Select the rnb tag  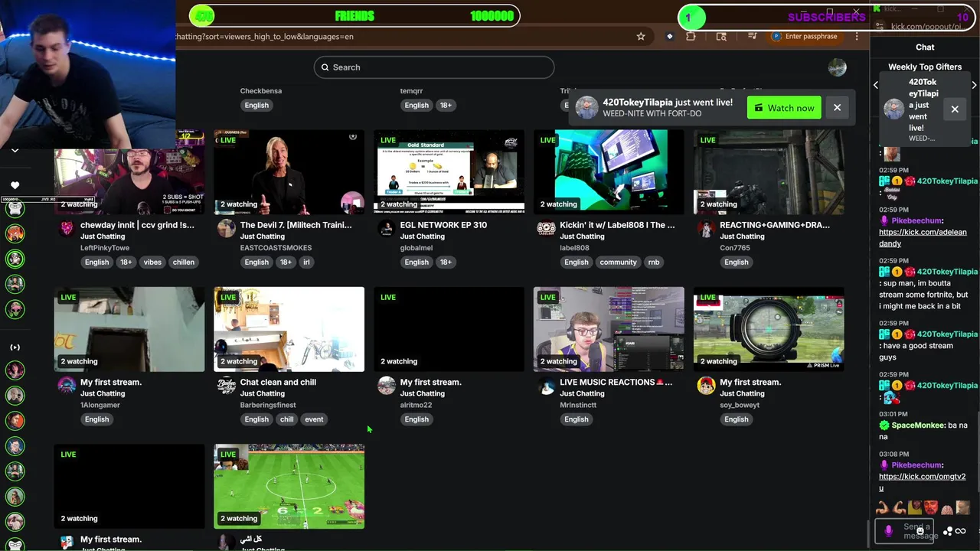pos(654,262)
